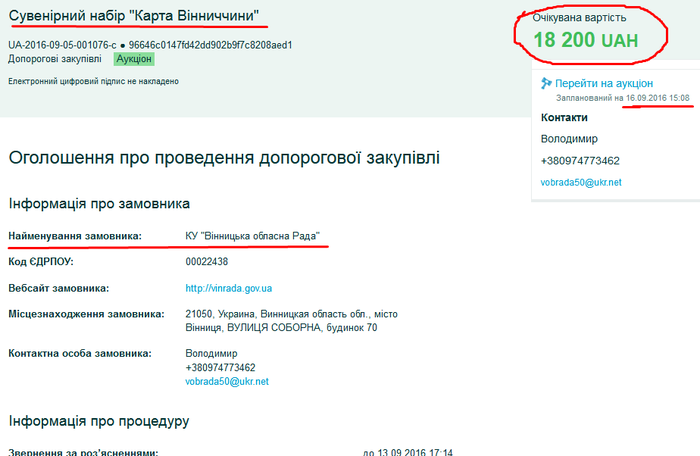Click 'Очікувана вартість' label

579,18
